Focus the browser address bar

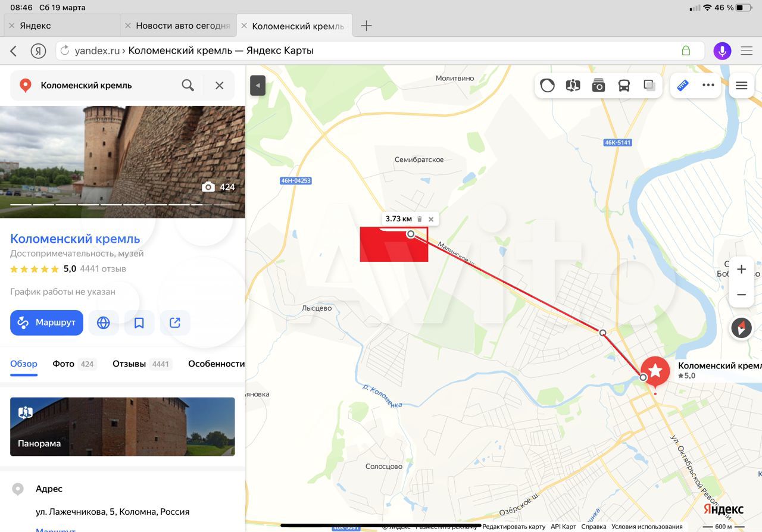[380, 51]
